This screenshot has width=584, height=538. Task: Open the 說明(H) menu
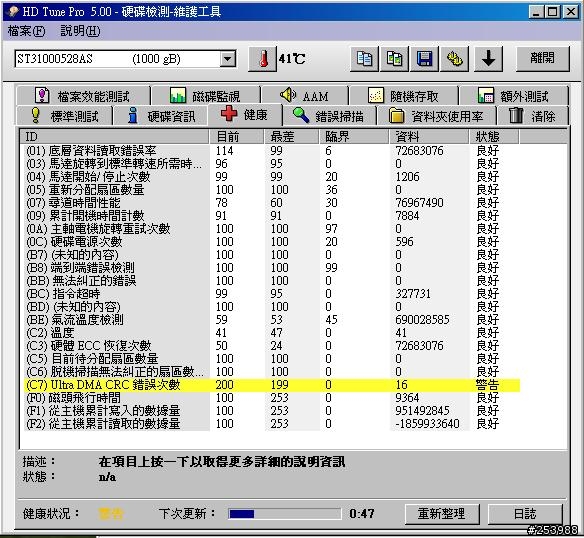pyautogui.click(x=80, y=31)
